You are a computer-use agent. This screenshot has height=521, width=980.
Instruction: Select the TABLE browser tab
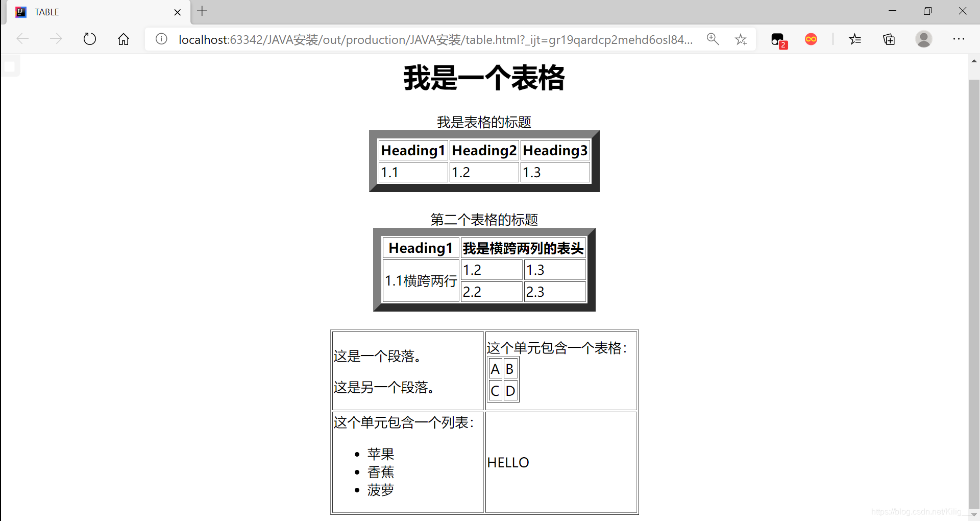coord(77,12)
